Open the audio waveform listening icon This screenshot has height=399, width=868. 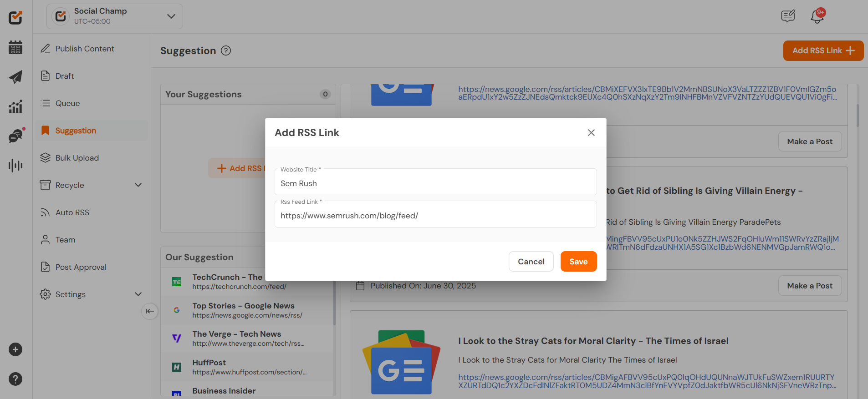coord(15,165)
